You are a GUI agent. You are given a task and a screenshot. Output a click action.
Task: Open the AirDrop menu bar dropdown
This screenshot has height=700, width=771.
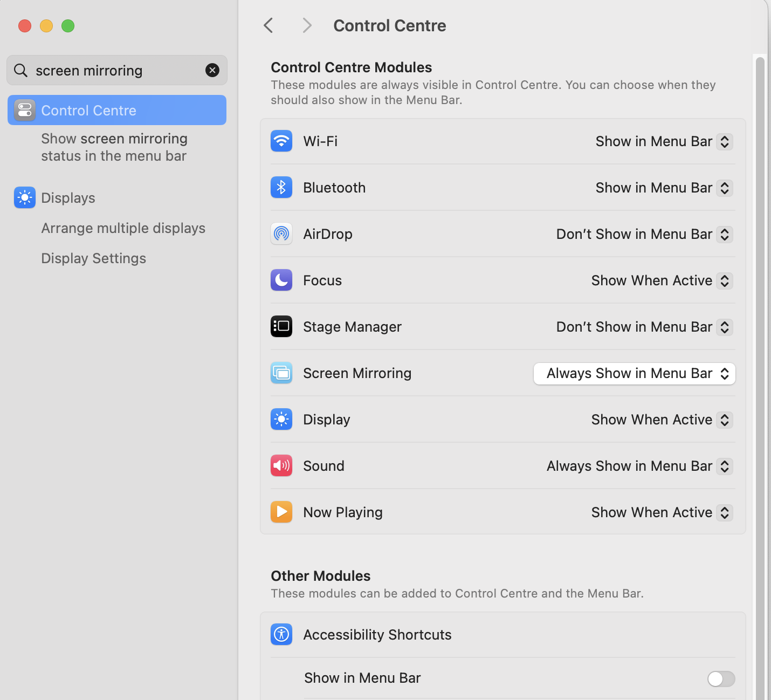[x=645, y=234]
